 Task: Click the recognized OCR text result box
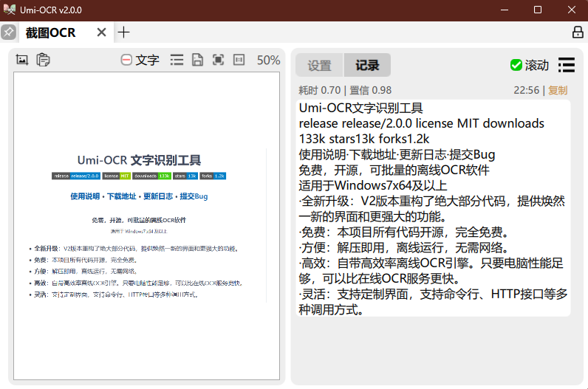(434, 208)
